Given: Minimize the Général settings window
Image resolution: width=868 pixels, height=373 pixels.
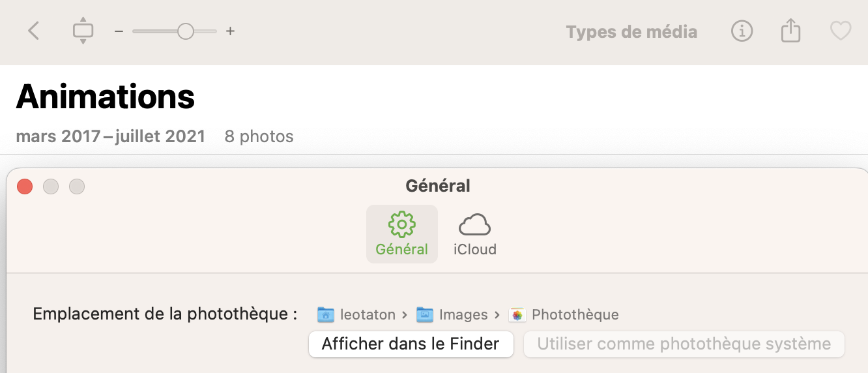Looking at the screenshot, I should point(51,186).
